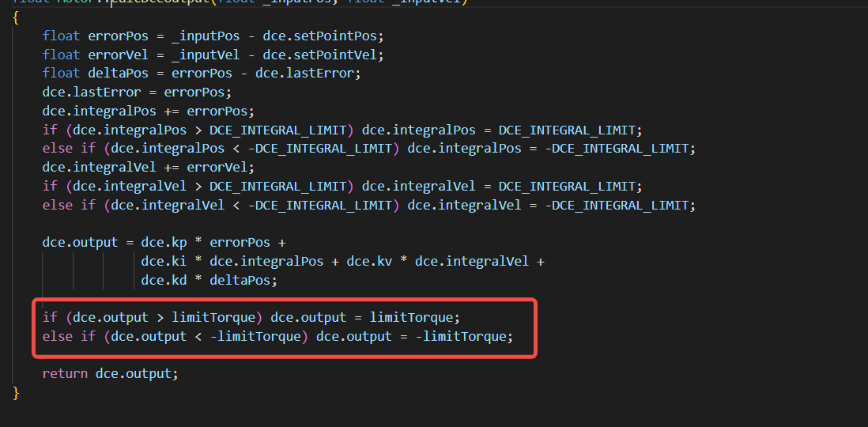
Task: Click the 'dce.integralVel += errorVel;' line
Action: click(149, 167)
